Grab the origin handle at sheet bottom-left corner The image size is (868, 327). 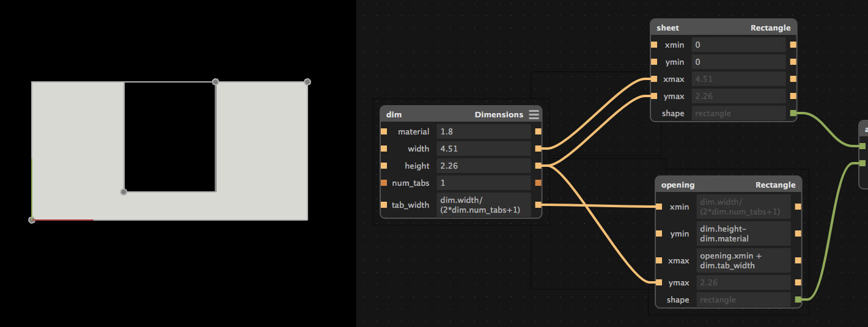click(31, 220)
